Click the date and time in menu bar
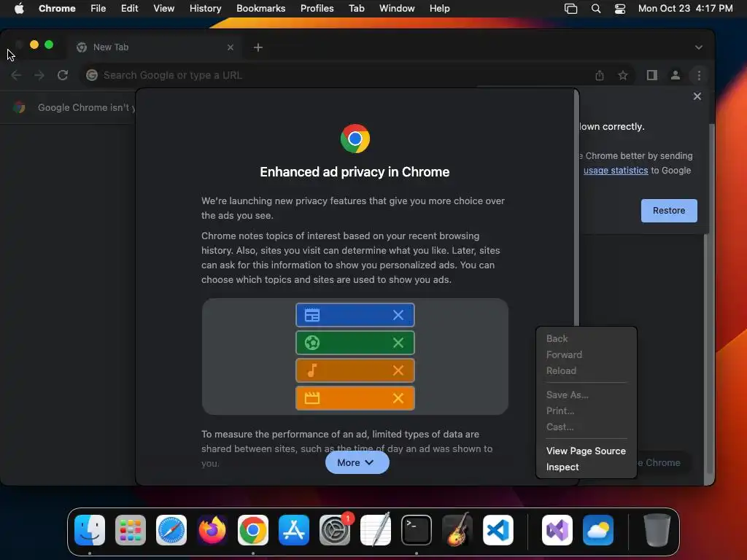 point(685,8)
